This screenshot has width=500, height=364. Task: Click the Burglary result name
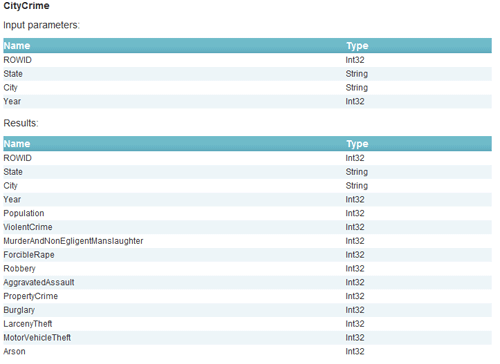click(19, 310)
